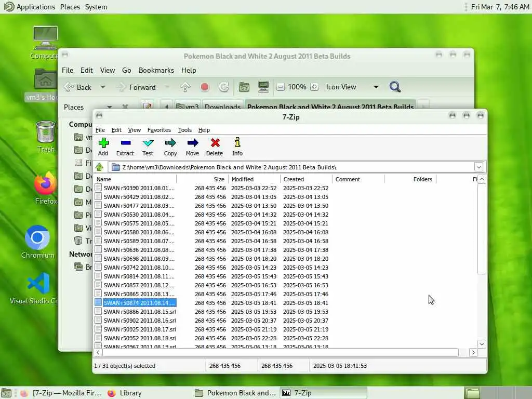Open Bookmarks menu in file manager
Image resolution: width=532 pixels, height=399 pixels.
(156, 70)
